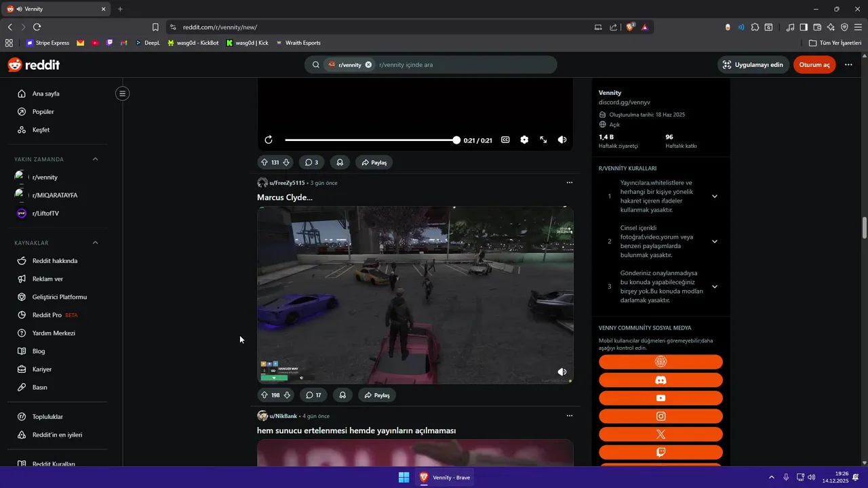Screen dimensions: 868x488
Task: Toggle closed captions on the top video
Action: tap(505, 140)
